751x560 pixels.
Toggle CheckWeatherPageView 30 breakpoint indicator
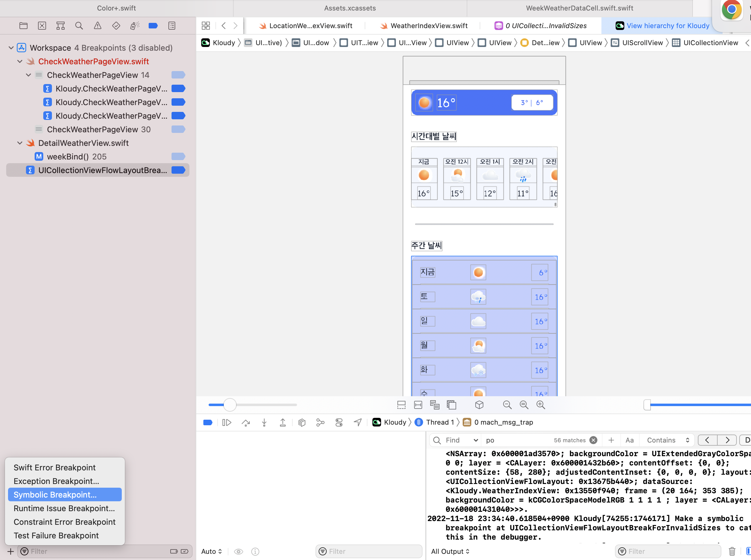178,129
